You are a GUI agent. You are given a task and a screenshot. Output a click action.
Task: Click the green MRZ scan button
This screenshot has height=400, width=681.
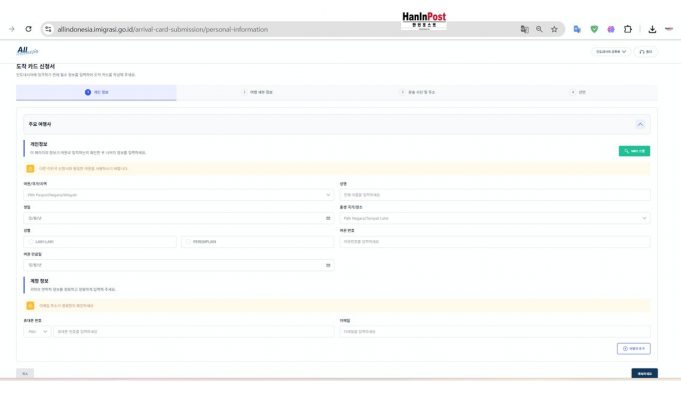tap(634, 150)
